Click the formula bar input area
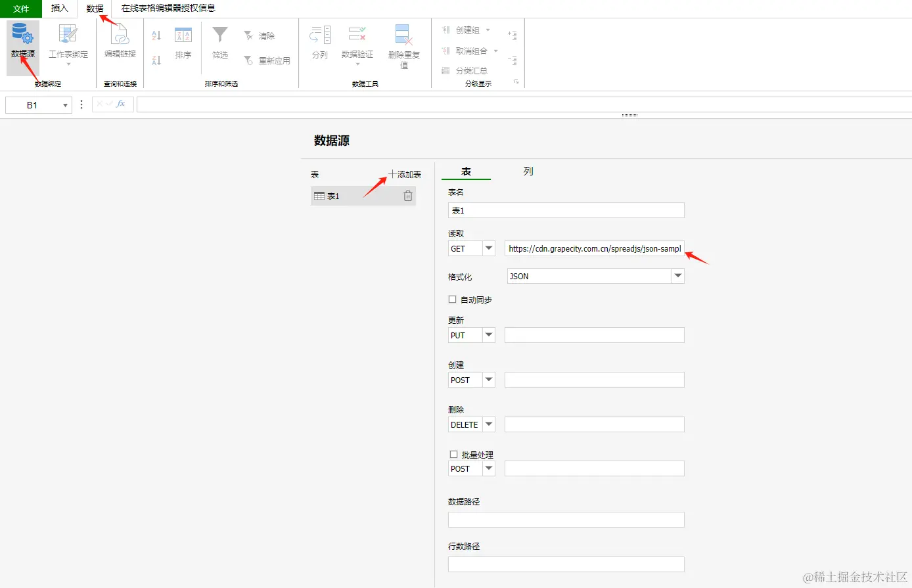The width and height of the screenshot is (912, 588). coord(524,104)
